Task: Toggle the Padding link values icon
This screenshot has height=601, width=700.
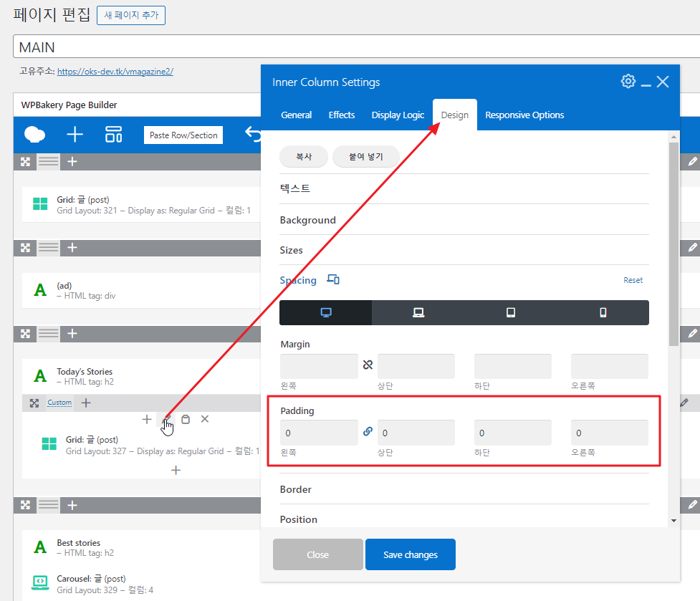Action: (x=368, y=431)
